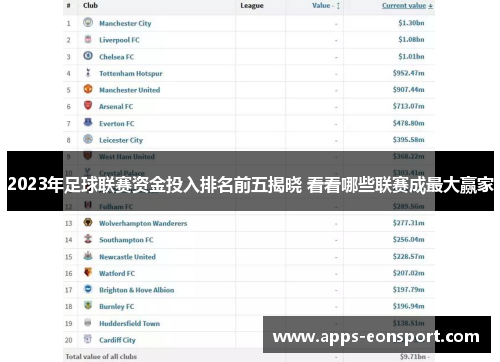Screen dimensions: 500x362
Task: Click the Arsenal FC club crest
Action: [88, 106]
